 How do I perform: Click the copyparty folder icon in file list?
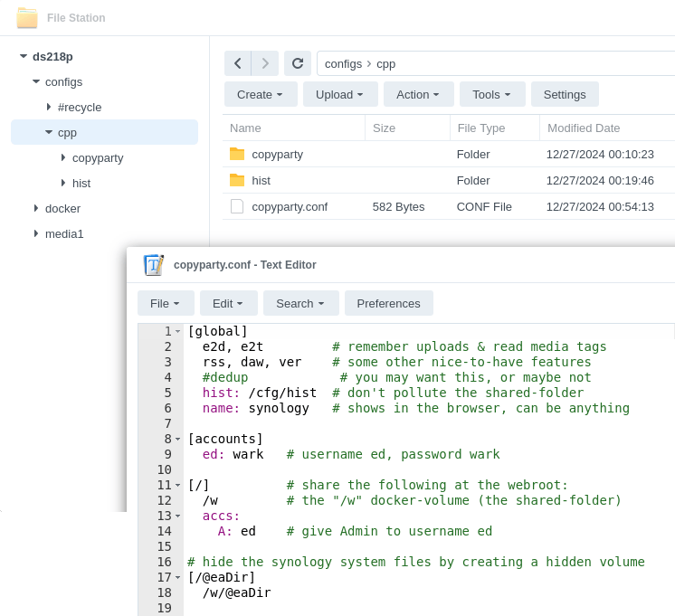[x=237, y=154]
